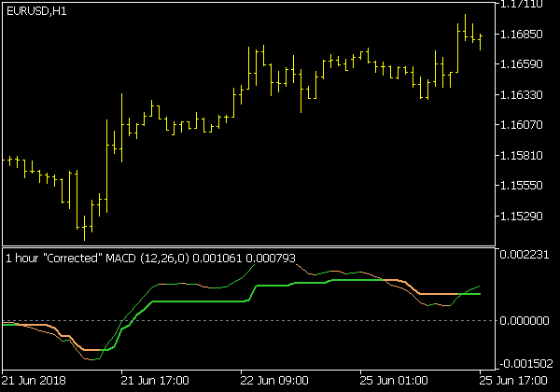This screenshot has width=560, height=392.
Task: Click the dashed zero line in MACD window
Action: 248,320
